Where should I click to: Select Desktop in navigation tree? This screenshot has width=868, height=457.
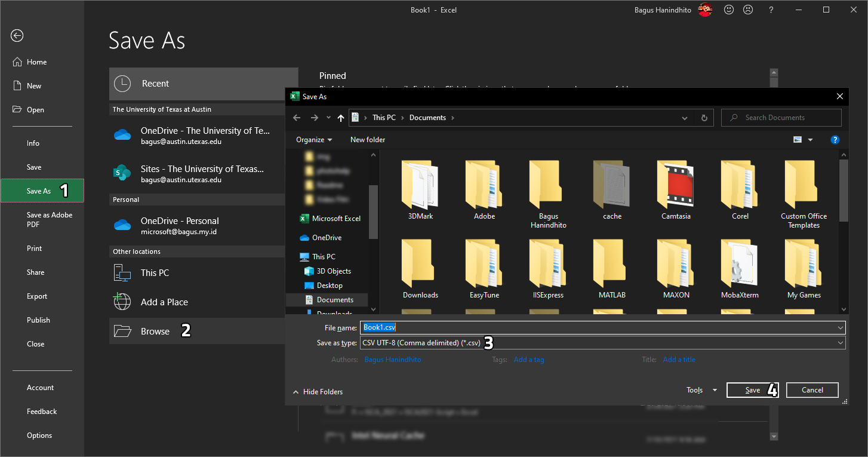[325, 286]
